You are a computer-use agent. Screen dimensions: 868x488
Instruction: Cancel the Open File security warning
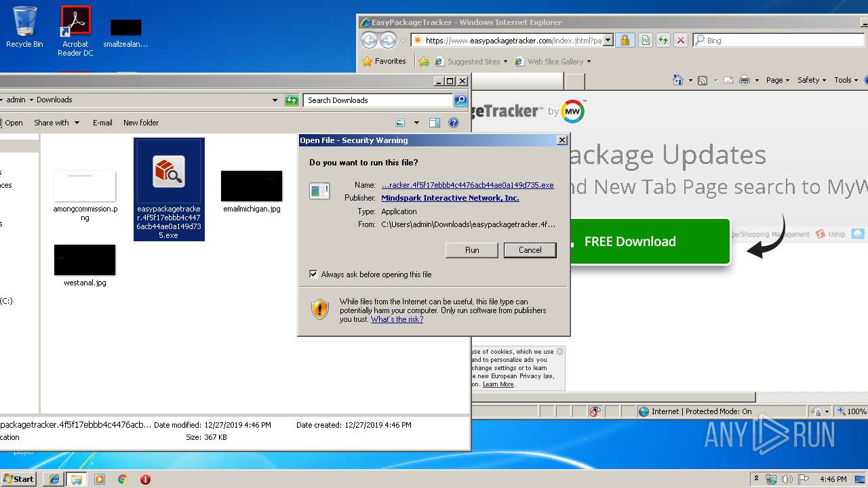point(530,250)
